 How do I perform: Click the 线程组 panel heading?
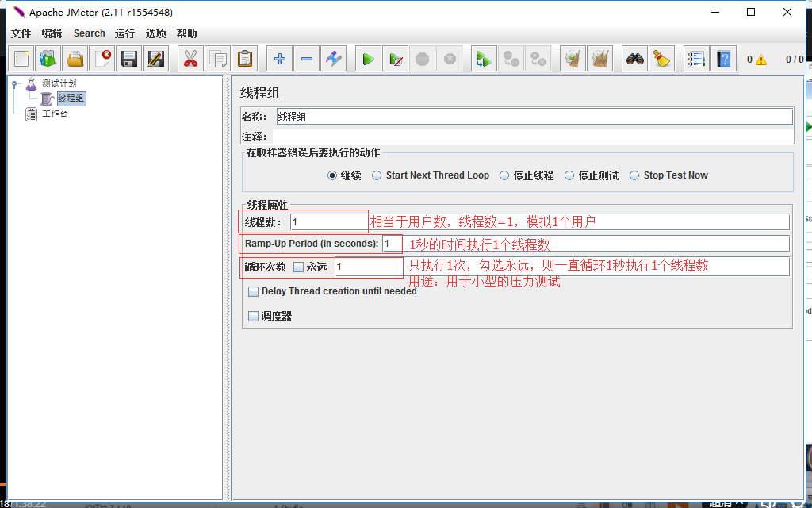(260, 94)
